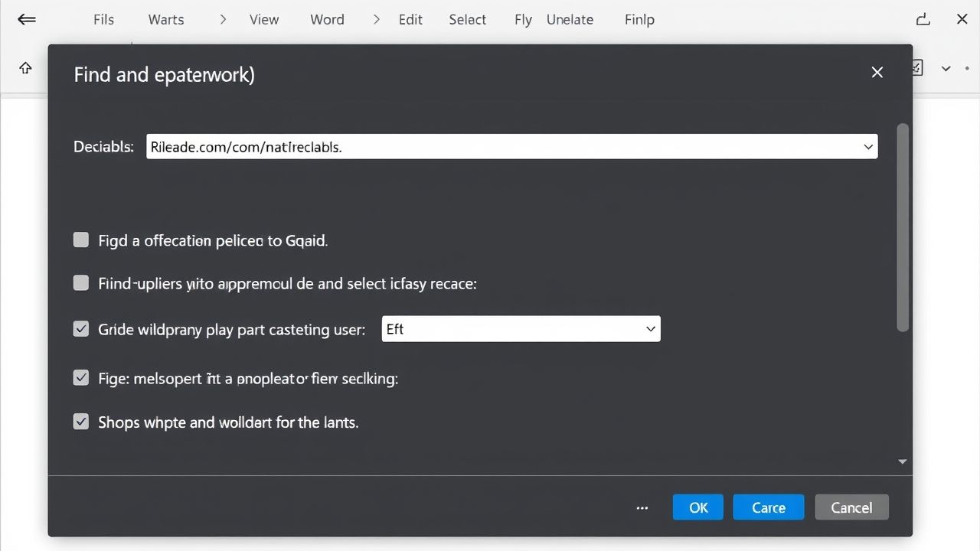Open the Fly menu
Screen dimensions: 980x551
523,20
